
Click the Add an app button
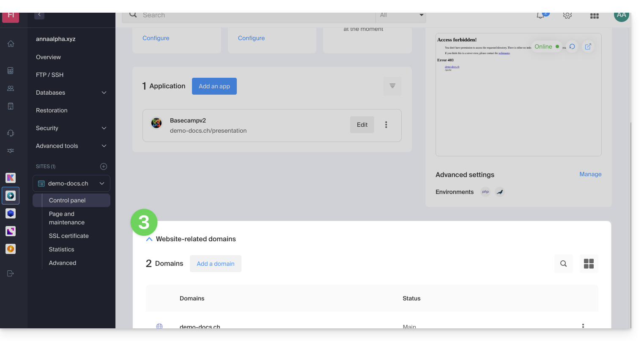pos(214,86)
